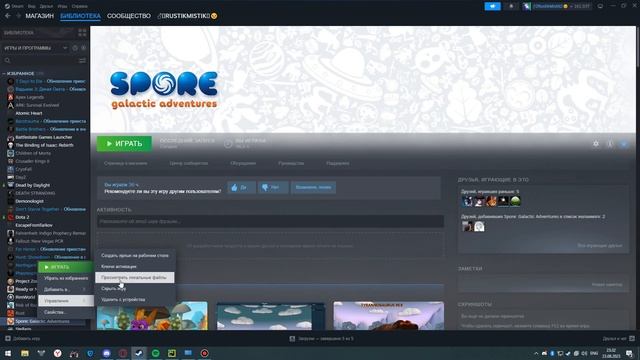Open the downloads status in bottom bar
Image resolution: width=640 pixels, height=360 pixels.
321,338
